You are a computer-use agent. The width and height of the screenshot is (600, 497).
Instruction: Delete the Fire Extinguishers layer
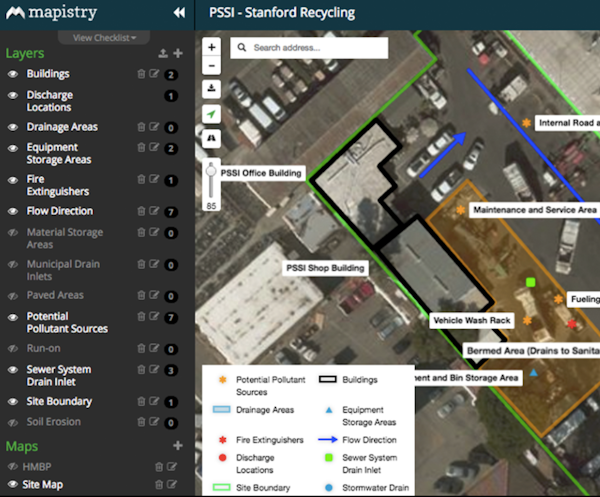tap(141, 179)
